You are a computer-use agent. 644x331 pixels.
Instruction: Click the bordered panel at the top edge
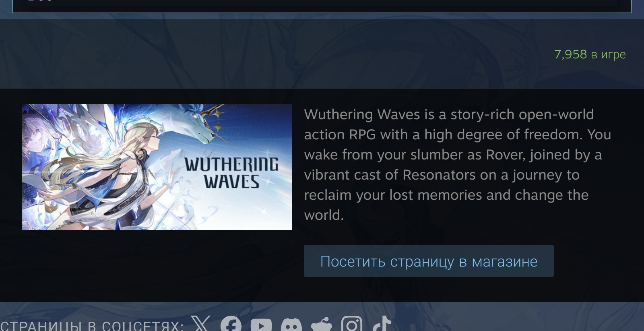[322, 6]
